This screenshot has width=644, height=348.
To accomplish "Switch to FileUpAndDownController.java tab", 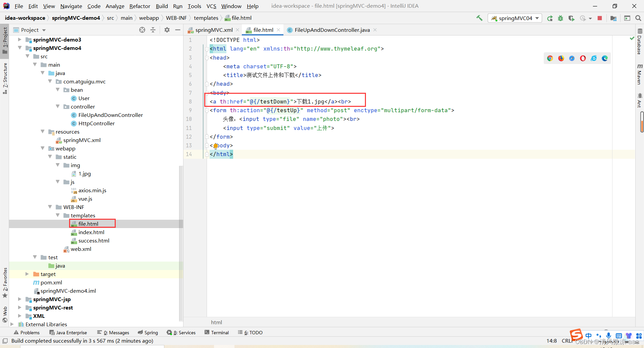I will (x=332, y=30).
